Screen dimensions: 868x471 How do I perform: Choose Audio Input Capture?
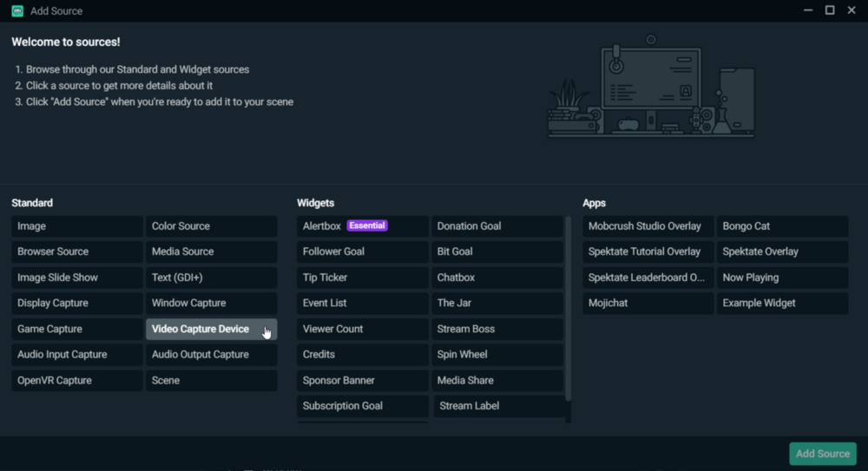[77, 354]
